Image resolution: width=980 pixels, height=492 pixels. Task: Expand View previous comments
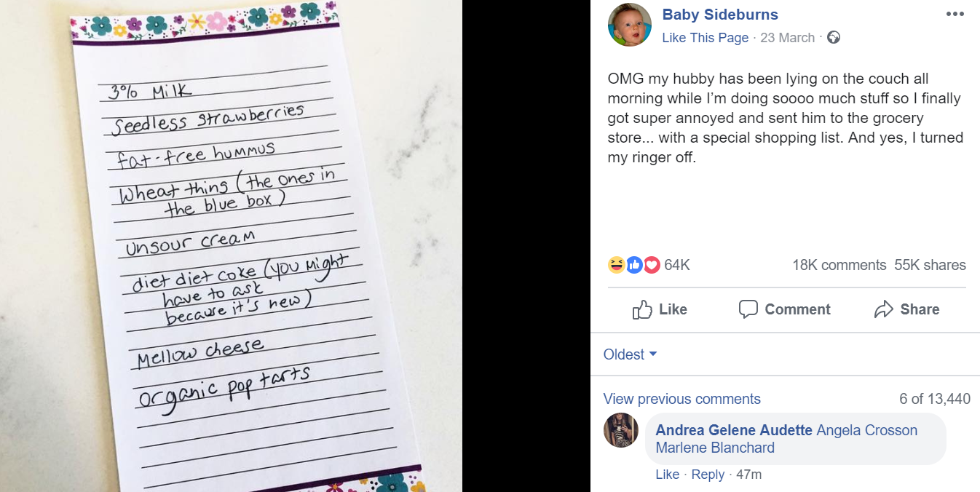tap(681, 399)
